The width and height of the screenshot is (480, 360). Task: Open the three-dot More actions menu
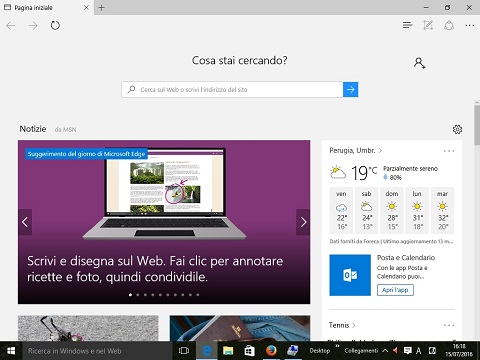point(470,25)
